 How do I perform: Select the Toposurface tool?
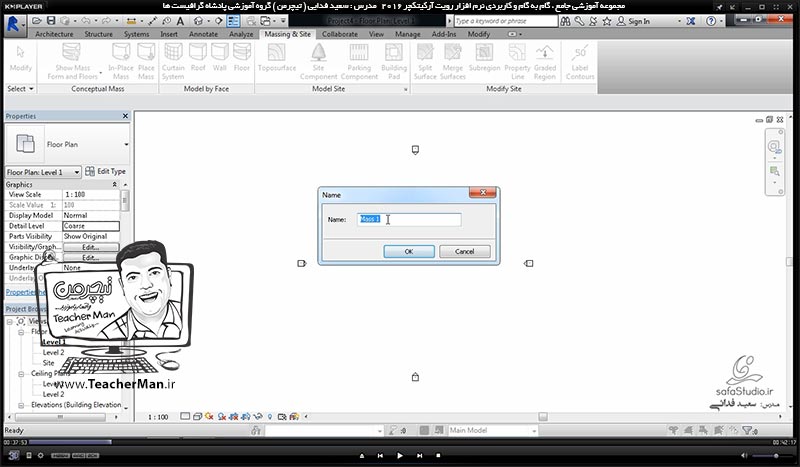(x=277, y=57)
